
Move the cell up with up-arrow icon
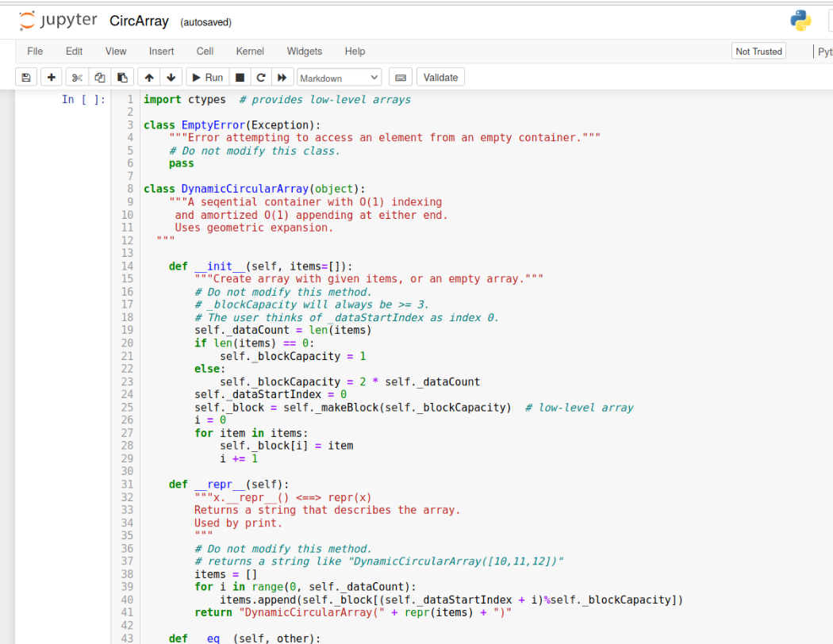(148, 77)
